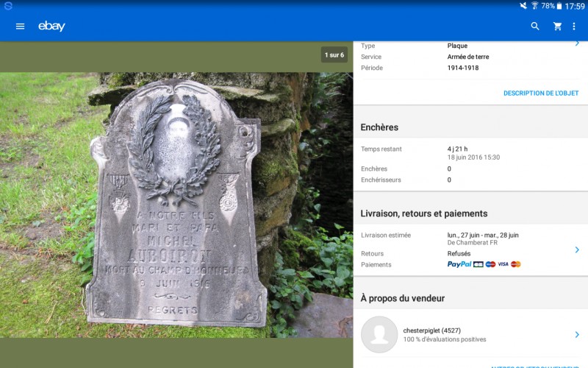Viewport: 588px width, 368px height.
Task: Open the tombstone plaque photo
Action: click(x=176, y=205)
